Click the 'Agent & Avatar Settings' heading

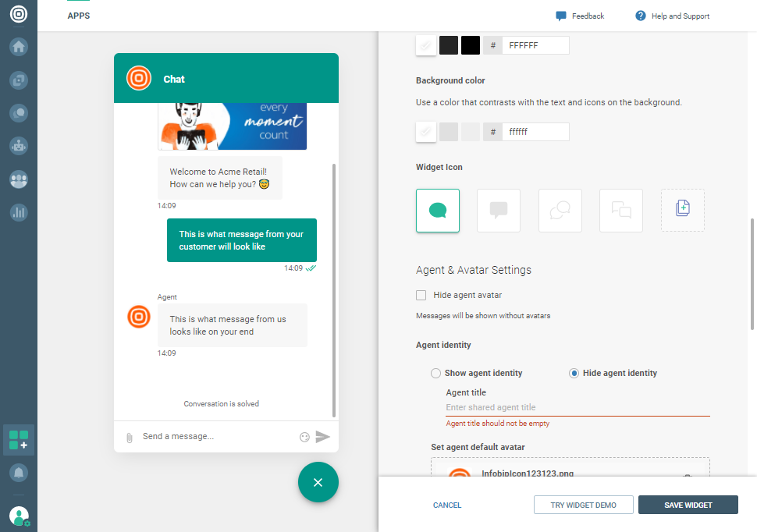473,271
